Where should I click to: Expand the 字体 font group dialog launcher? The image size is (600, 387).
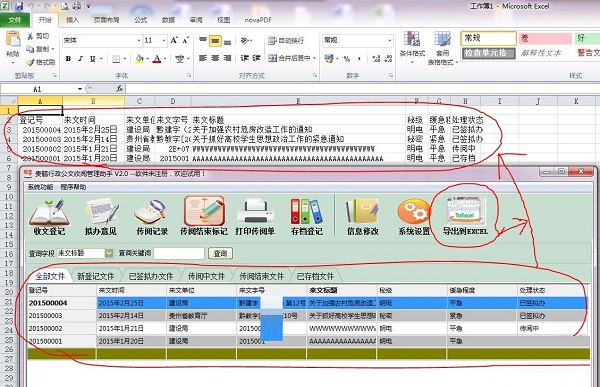pos(189,76)
